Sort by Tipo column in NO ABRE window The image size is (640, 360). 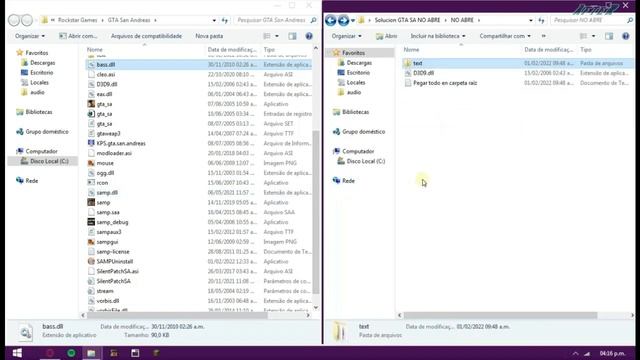click(586, 49)
